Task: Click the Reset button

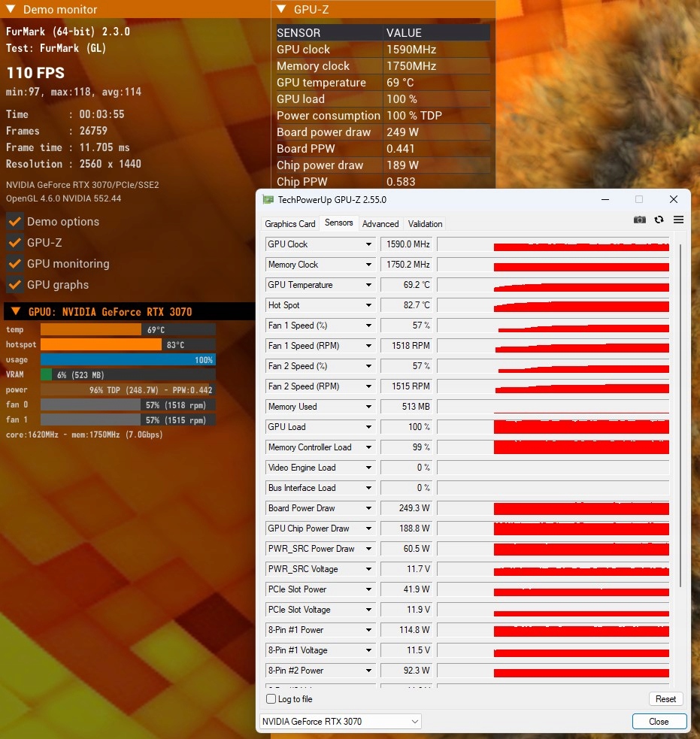Action: [665, 699]
